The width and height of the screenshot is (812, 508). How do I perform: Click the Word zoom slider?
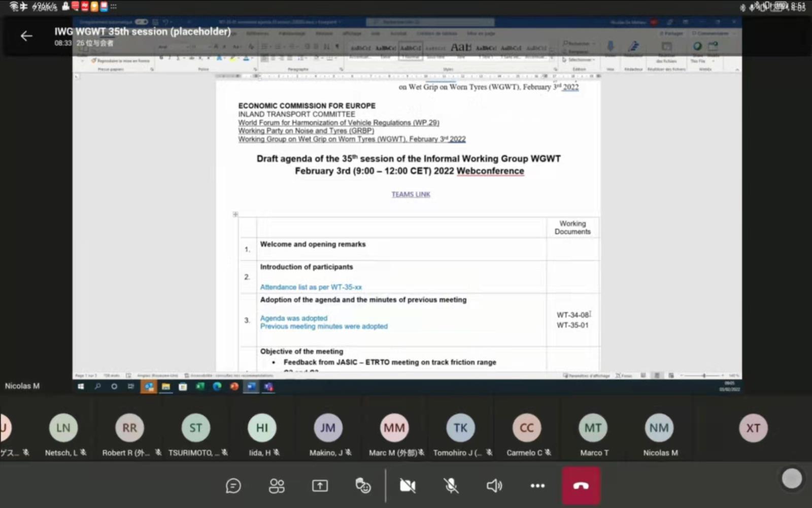click(x=704, y=375)
